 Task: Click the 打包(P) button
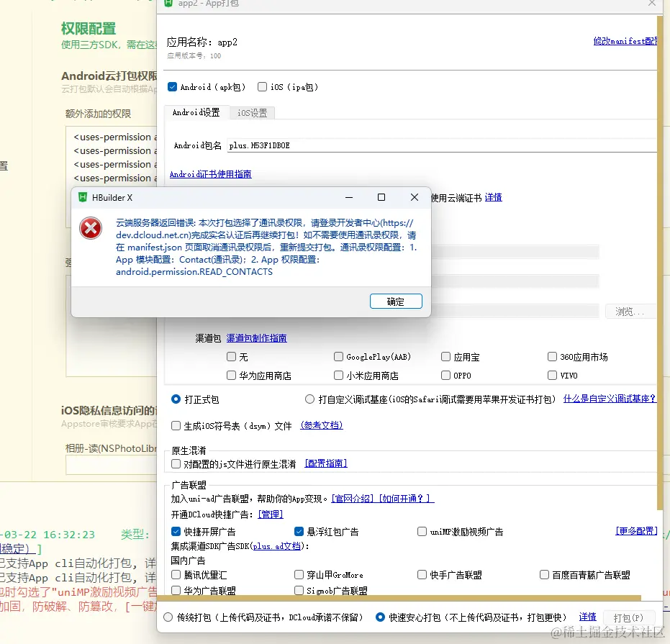(x=629, y=617)
